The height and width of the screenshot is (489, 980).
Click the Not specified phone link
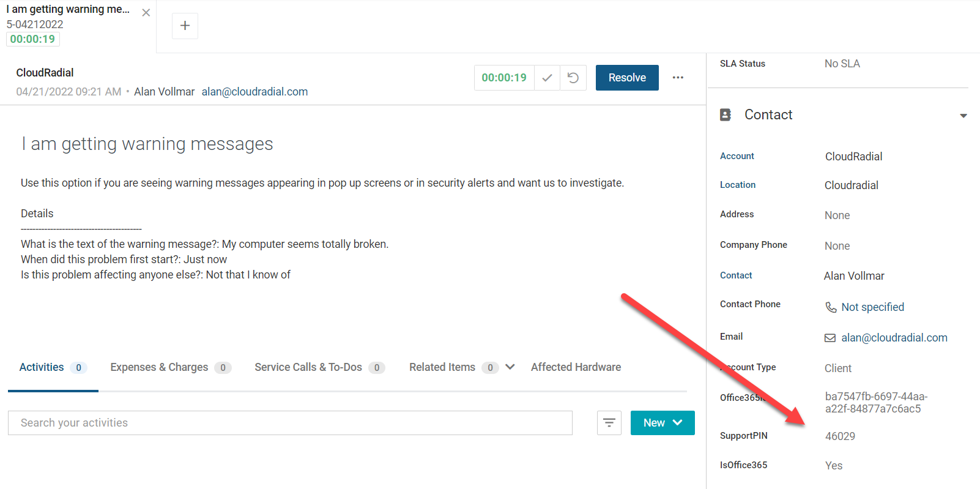pyautogui.click(x=872, y=307)
